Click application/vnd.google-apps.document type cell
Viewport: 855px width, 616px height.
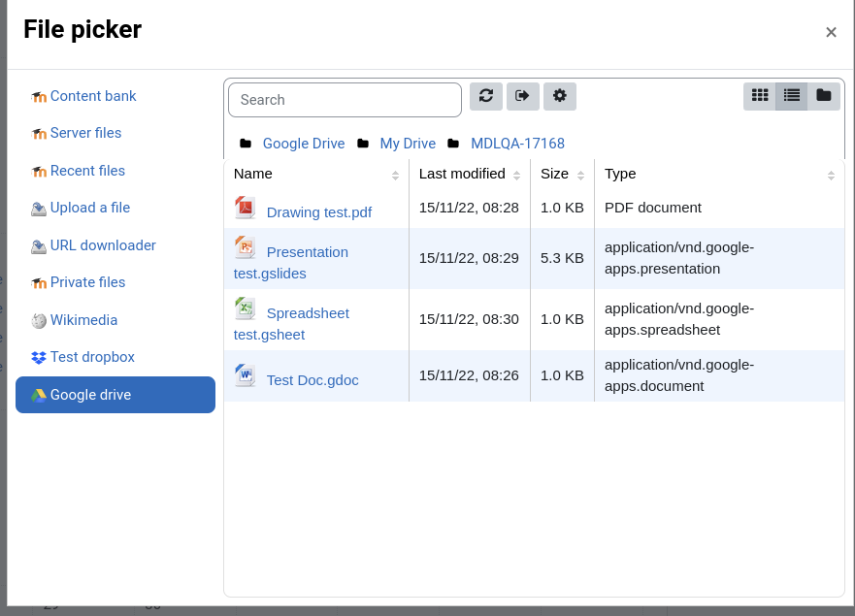(x=679, y=375)
